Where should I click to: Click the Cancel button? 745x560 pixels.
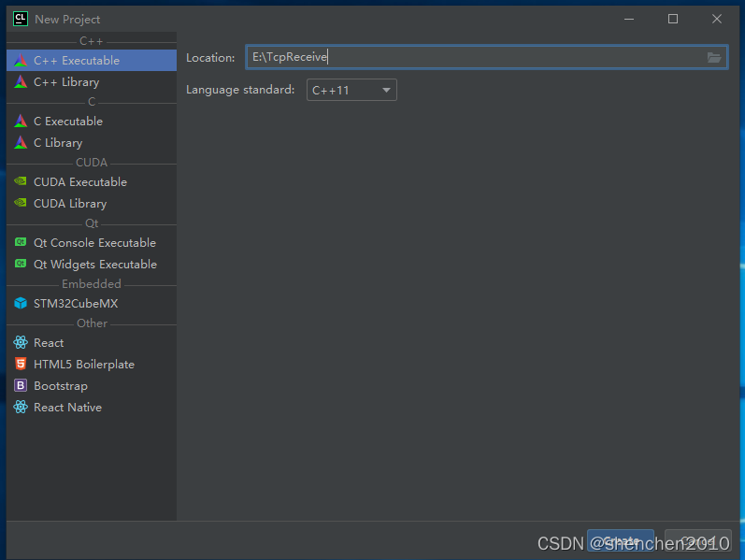click(698, 540)
